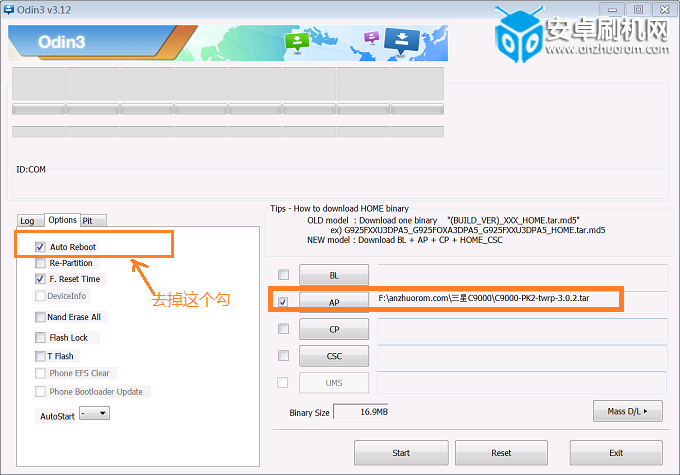Click the CP file path field
Image resolution: width=680 pixels, height=475 pixels.
pyautogui.click(x=522, y=329)
